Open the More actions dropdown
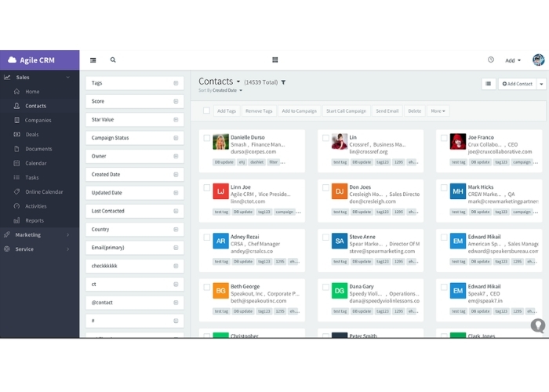549x392 pixels. click(438, 111)
